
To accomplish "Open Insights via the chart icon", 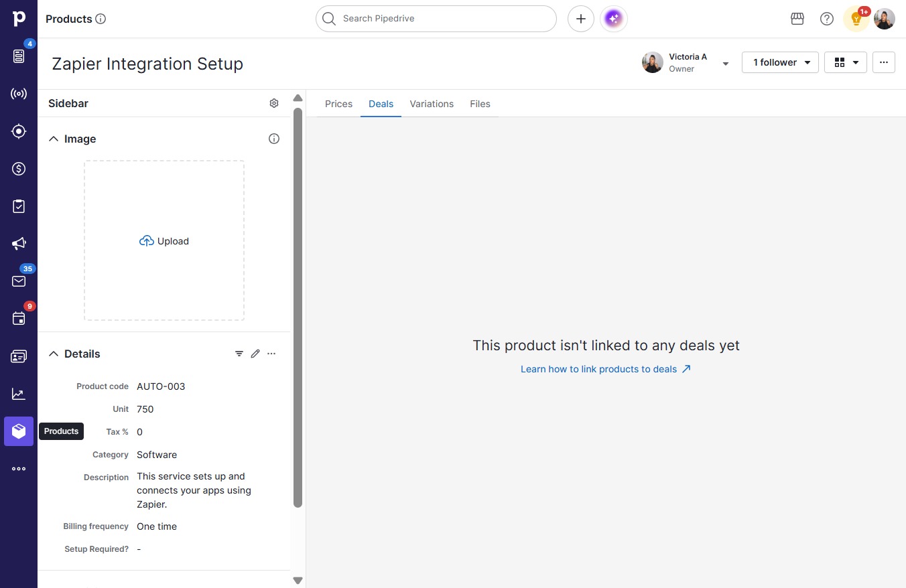I will coord(19,394).
